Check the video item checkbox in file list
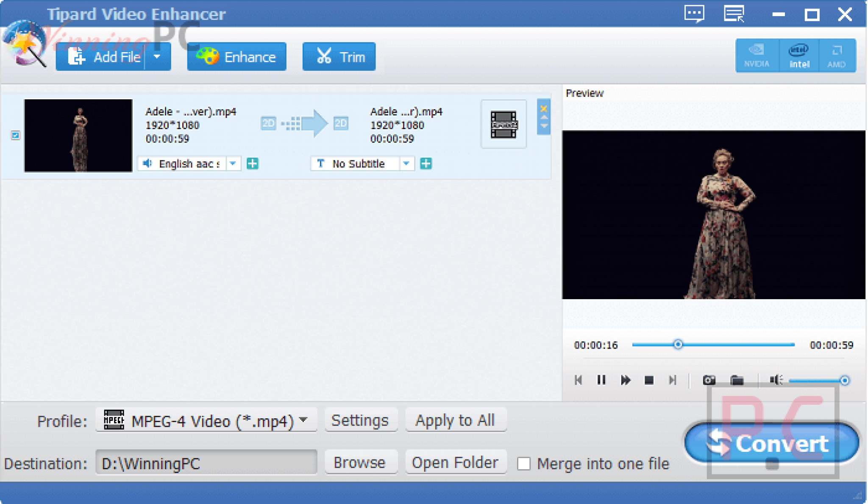 15,135
